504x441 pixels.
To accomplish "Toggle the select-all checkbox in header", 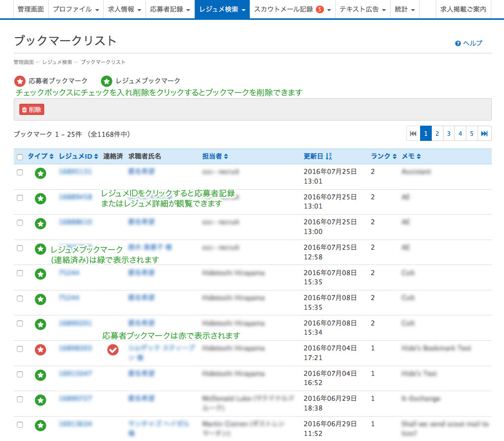I will point(20,157).
